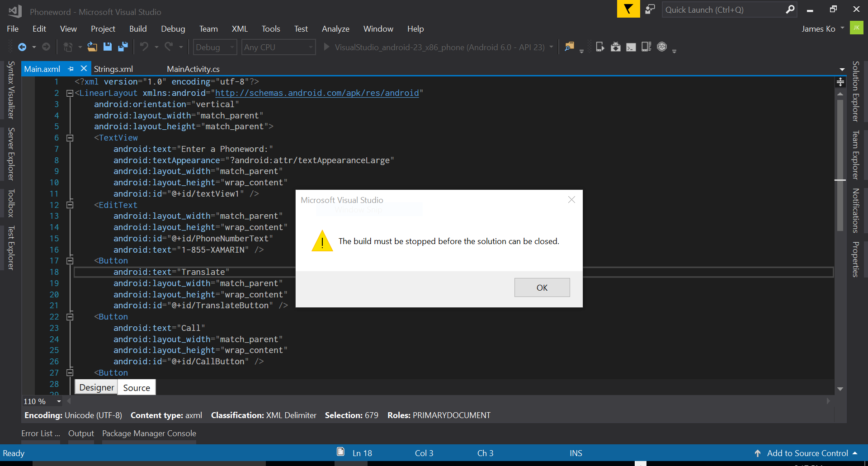
Task: Click OK in the build warning dialog
Action: [542, 287]
